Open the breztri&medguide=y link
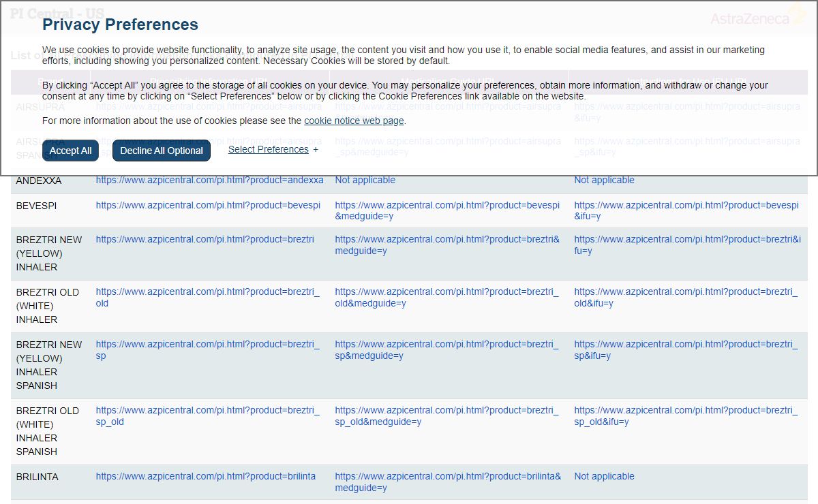 click(x=447, y=245)
